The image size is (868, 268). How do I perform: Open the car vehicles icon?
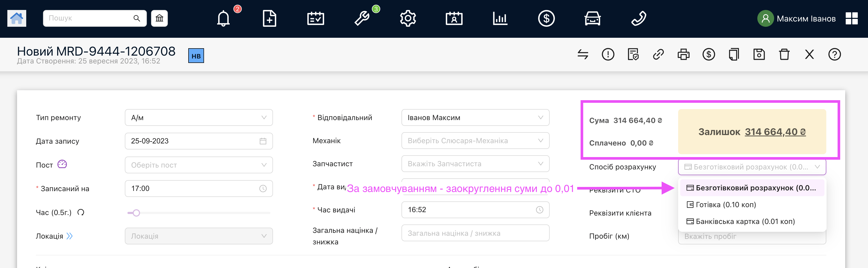[x=592, y=19]
